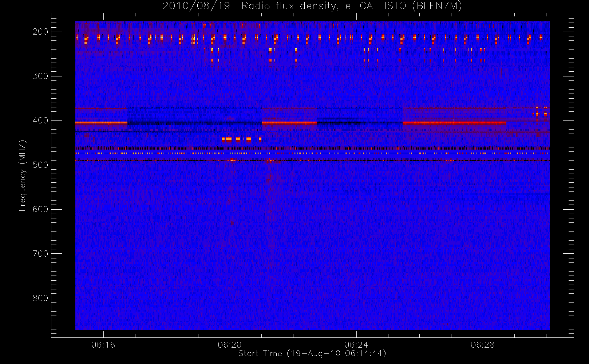Click the 06:28 time tick label
589x364 pixels.
pos(482,345)
